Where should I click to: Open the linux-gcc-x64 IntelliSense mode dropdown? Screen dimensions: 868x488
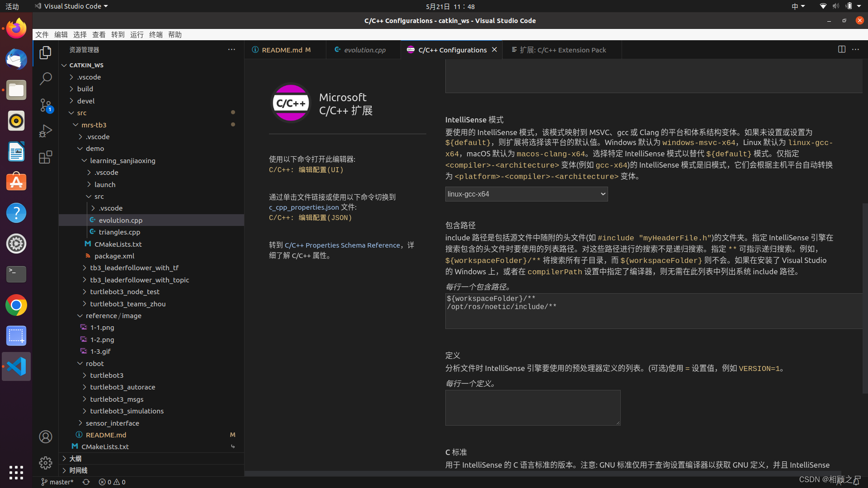pyautogui.click(x=526, y=194)
